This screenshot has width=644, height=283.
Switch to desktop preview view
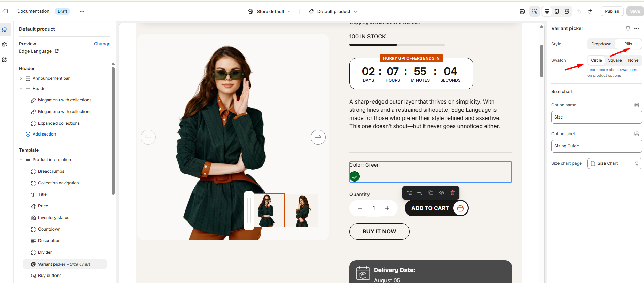point(547,11)
